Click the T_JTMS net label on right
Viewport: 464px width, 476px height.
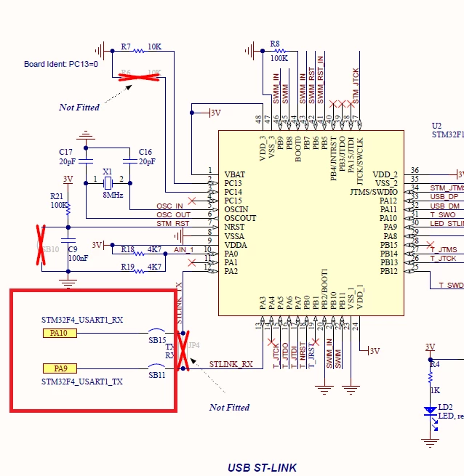(x=444, y=249)
